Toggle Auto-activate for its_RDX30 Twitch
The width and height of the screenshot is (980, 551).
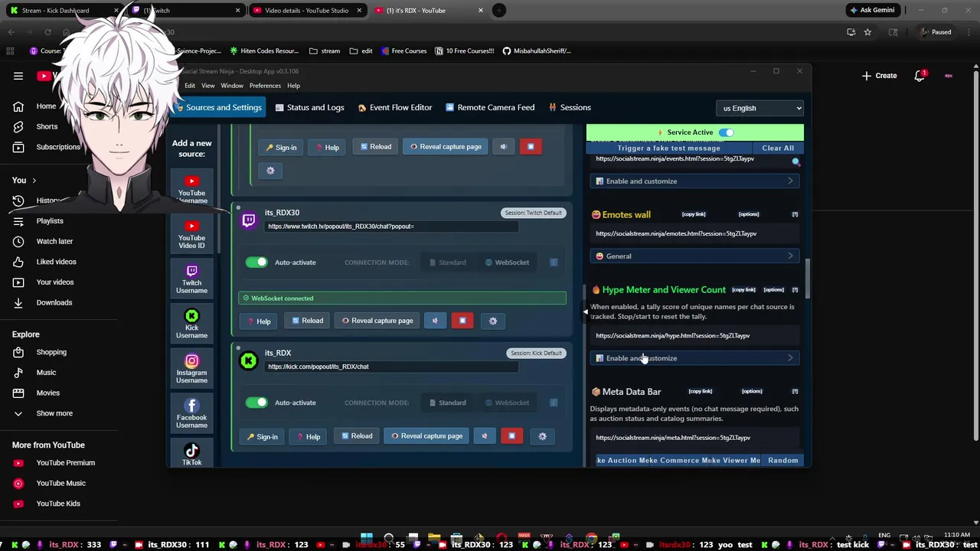(256, 262)
